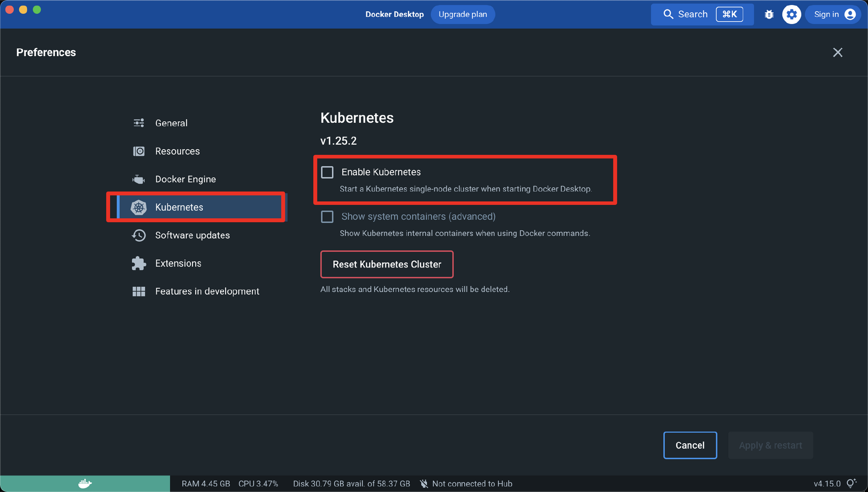Click the Docker Engine icon in sidebar
The image size is (868, 492).
pos(138,179)
